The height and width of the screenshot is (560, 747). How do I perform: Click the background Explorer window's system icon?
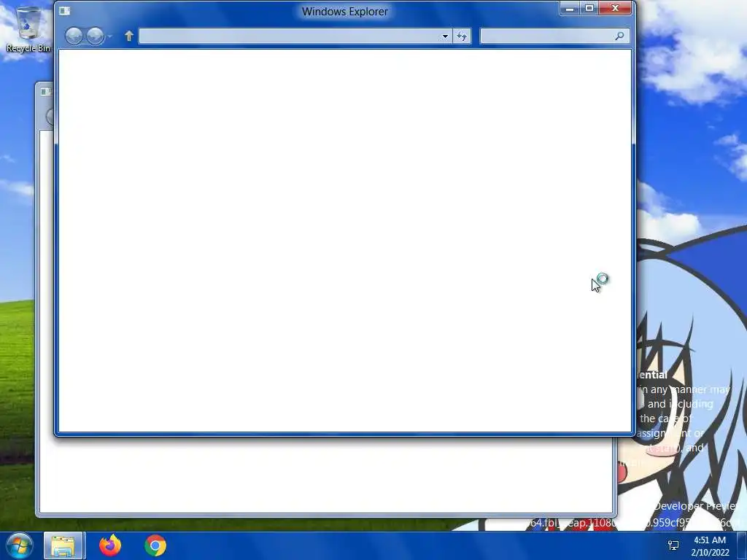pyautogui.click(x=45, y=91)
